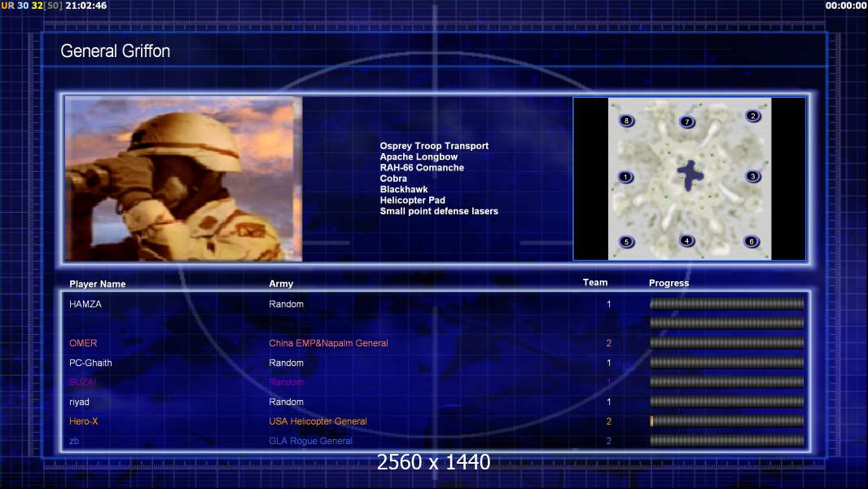The width and height of the screenshot is (868, 489).
Task: Click the UR 30 32 status counter
Action: (x=32, y=6)
